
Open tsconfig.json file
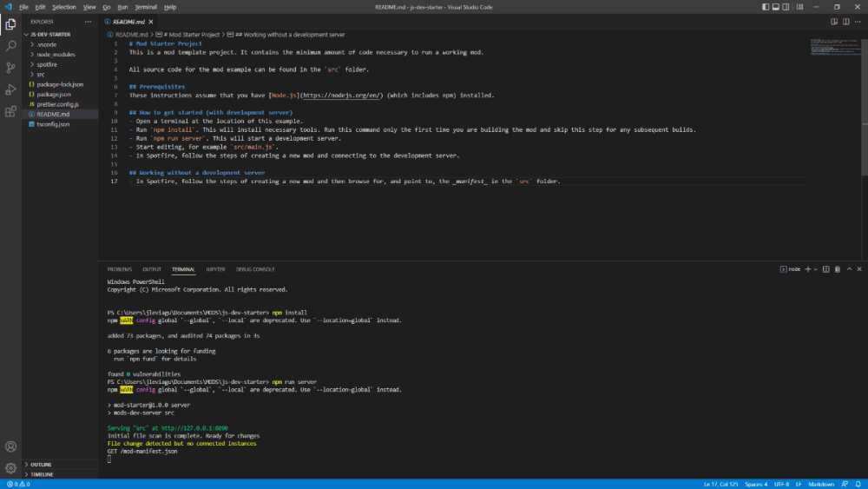[61, 124]
